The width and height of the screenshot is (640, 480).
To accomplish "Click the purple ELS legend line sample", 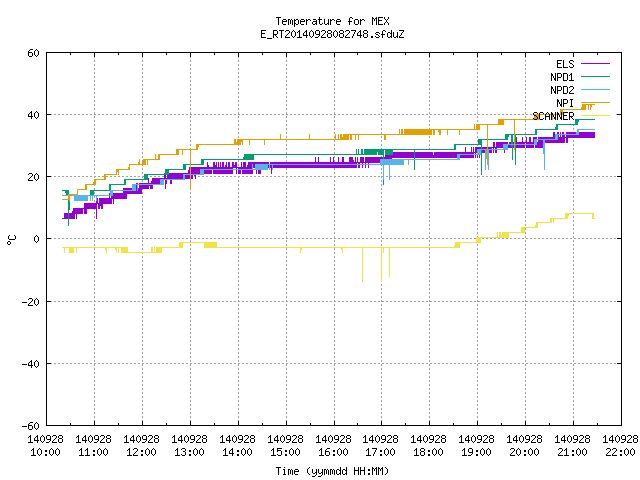I will click(595, 64).
